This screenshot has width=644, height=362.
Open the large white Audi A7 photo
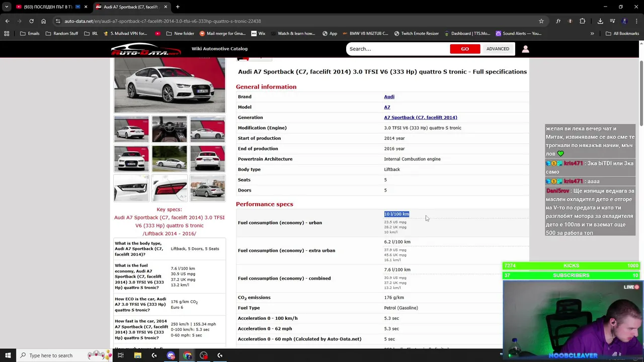click(170, 85)
